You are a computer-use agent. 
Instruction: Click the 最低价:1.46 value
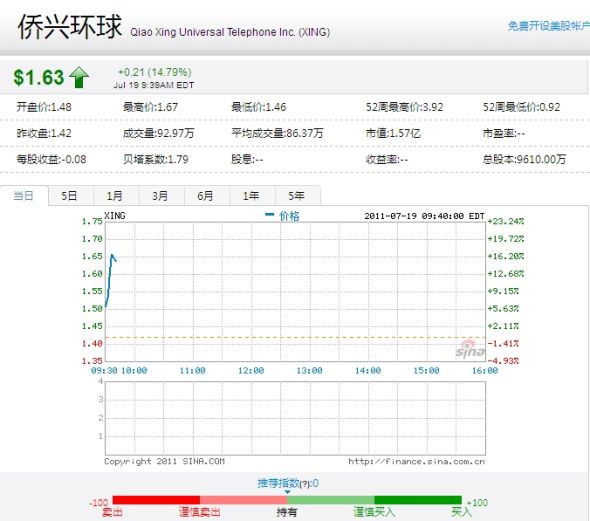tap(259, 107)
